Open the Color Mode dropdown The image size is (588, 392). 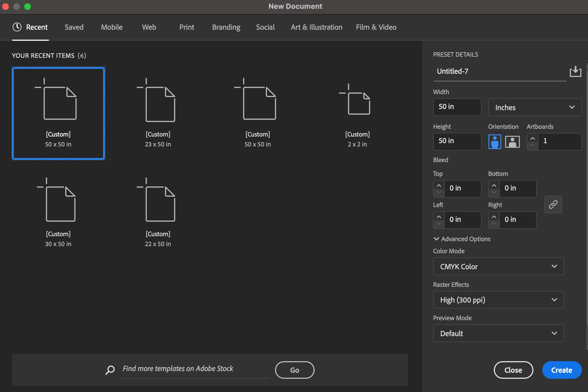pyautogui.click(x=498, y=266)
